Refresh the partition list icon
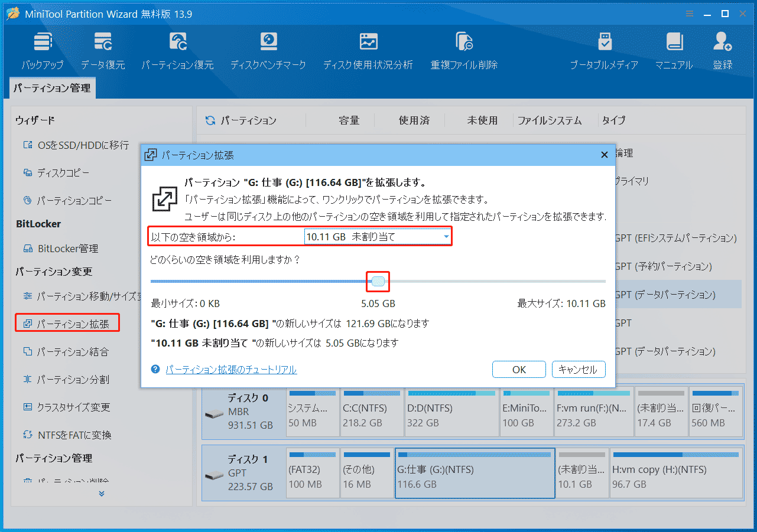 (210, 120)
